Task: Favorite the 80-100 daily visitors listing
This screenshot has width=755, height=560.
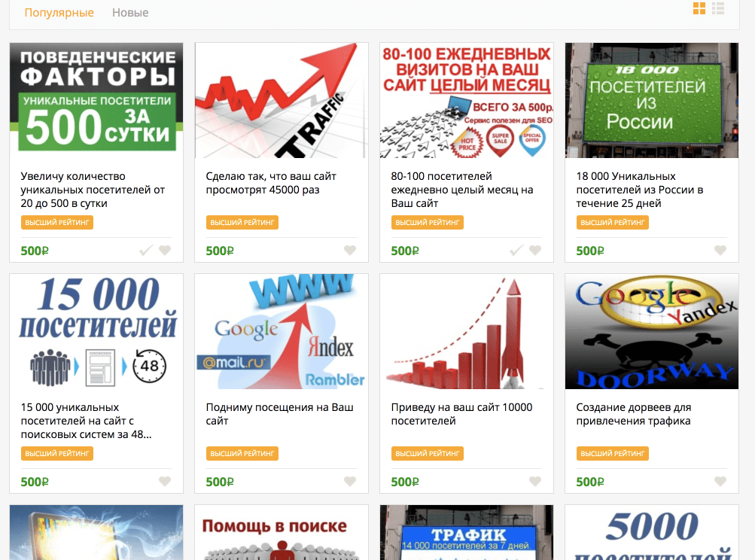Action: click(535, 250)
